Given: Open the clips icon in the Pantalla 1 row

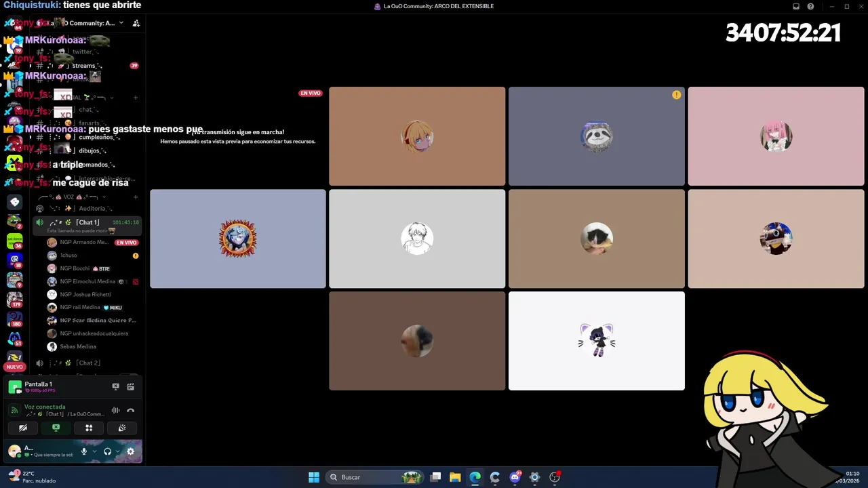Looking at the screenshot, I should (130, 386).
